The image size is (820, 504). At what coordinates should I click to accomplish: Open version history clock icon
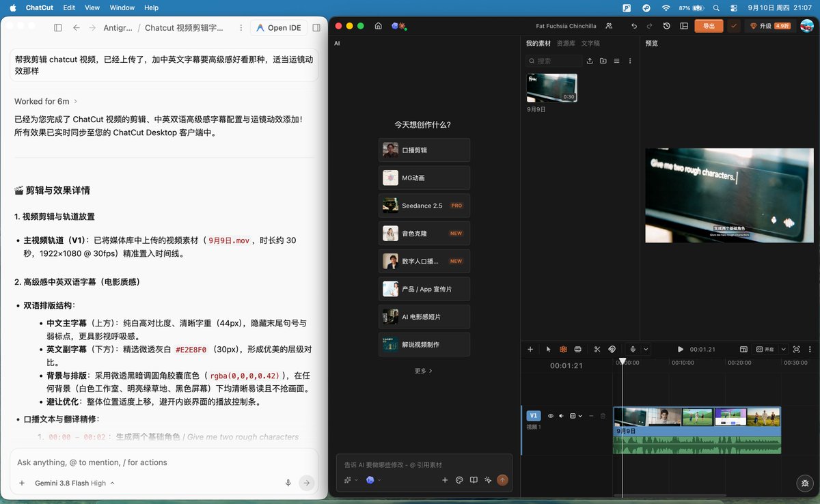(667, 26)
